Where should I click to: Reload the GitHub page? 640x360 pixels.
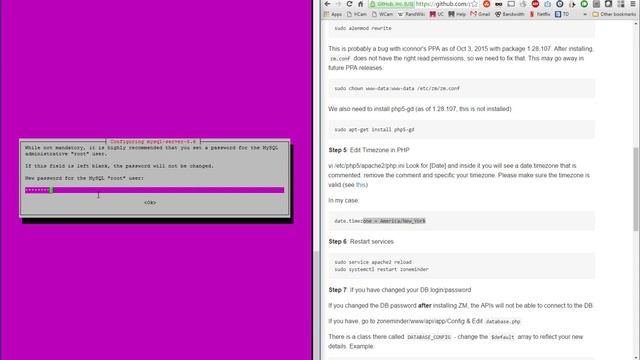click(x=349, y=4)
